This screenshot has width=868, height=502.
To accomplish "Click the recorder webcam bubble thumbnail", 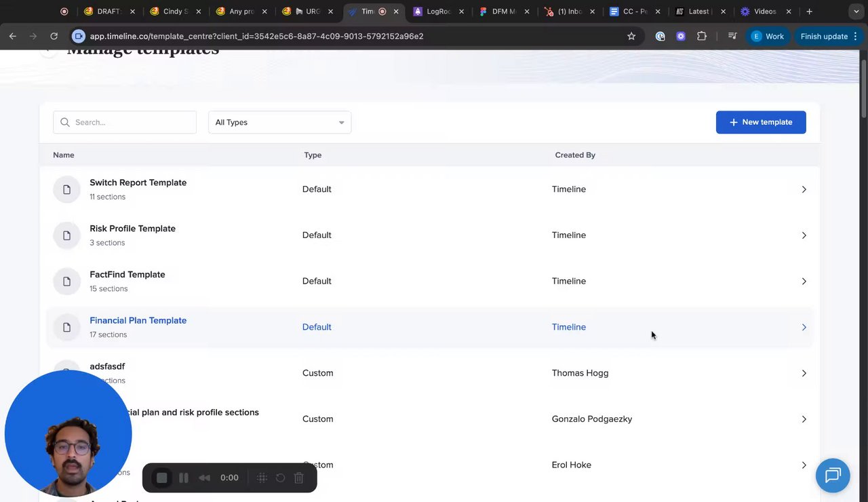I will click(x=68, y=433).
